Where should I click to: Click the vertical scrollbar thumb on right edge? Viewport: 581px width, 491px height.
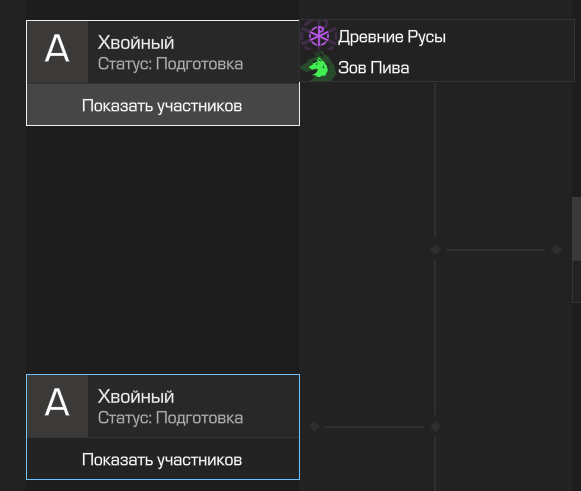click(577, 229)
